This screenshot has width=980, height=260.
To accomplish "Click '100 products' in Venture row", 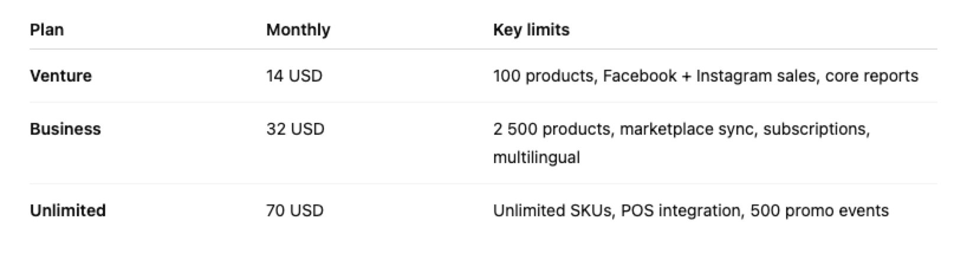I will coord(543,76).
